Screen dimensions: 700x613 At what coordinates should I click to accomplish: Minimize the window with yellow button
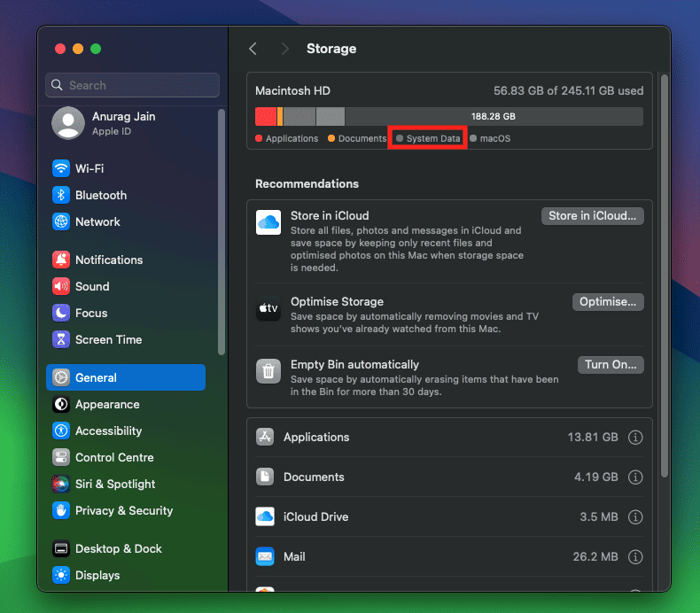(78, 49)
